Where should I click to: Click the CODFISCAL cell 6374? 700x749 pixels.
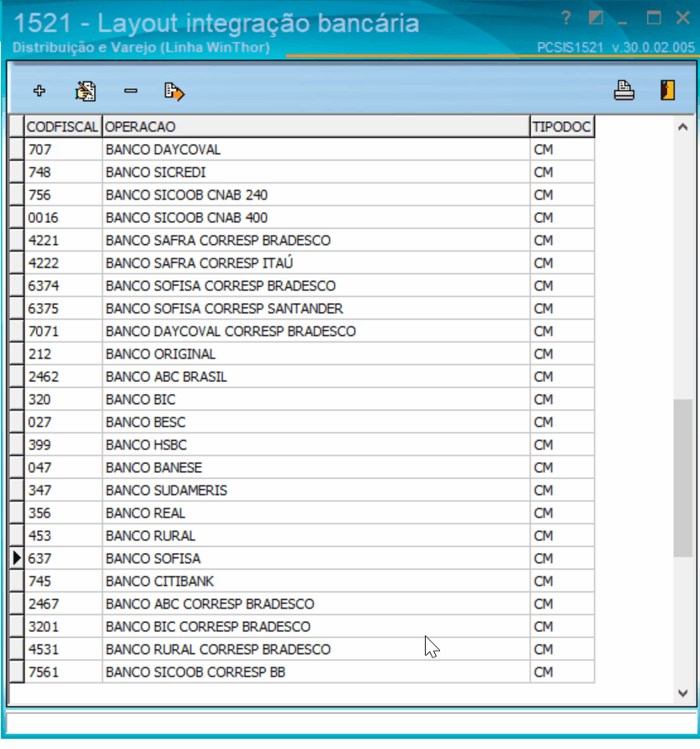tap(63, 285)
